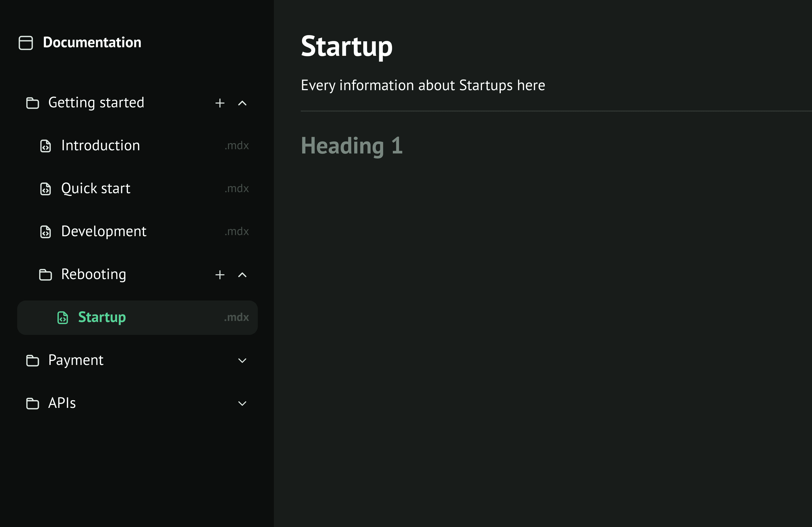Image resolution: width=812 pixels, height=527 pixels.
Task: Click the Heading 1 placeholder field
Action: click(x=352, y=146)
